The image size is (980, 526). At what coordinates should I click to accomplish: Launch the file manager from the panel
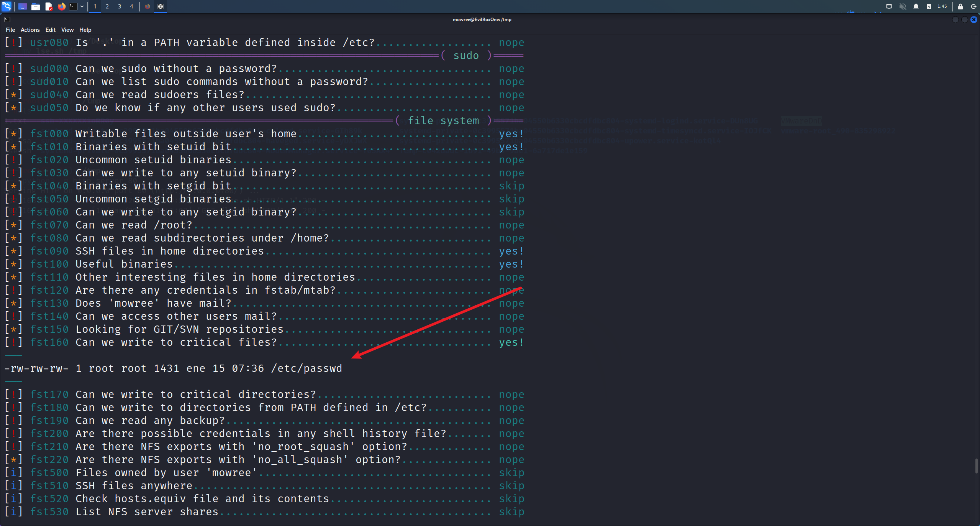pyautogui.click(x=36, y=7)
